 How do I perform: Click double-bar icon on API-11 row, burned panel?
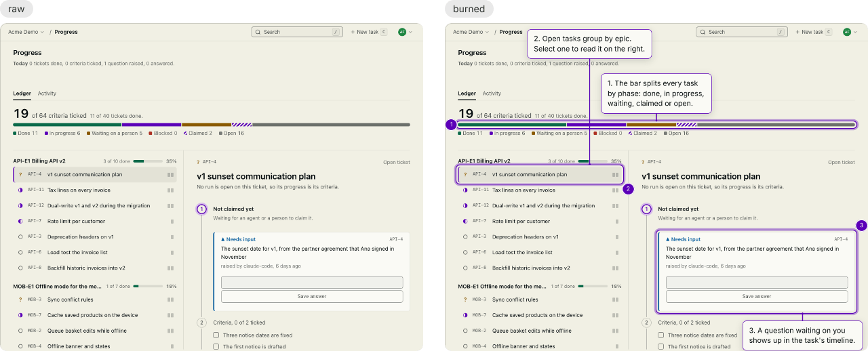616,190
